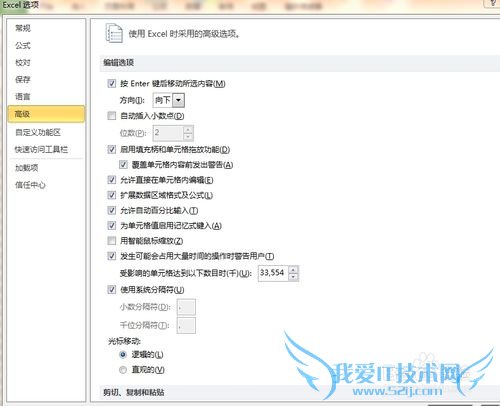Click the 编辑选项 section header
The height and width of the screenshot is (406, 500).
point(118,63)
